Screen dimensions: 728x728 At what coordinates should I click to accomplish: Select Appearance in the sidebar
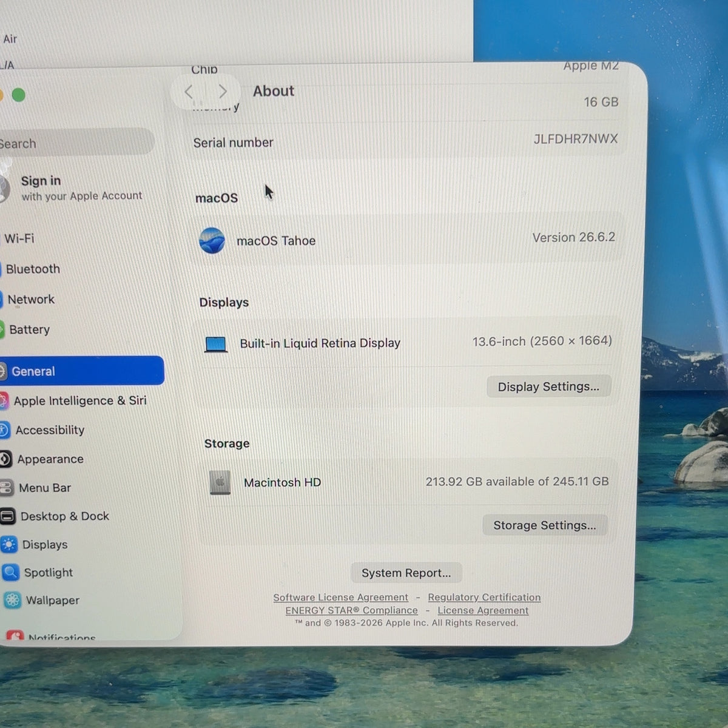42,459
